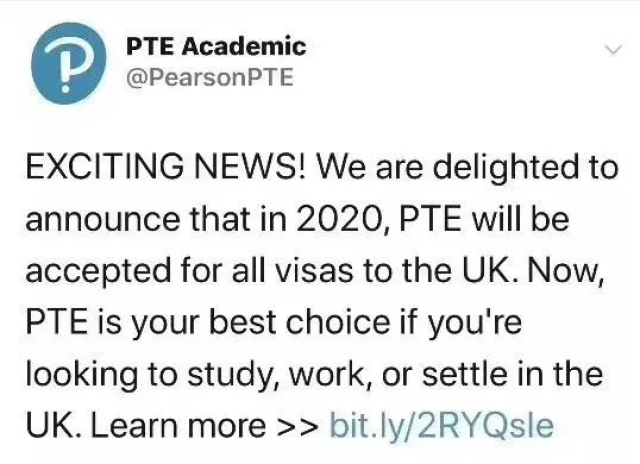The height and width of the screenshot is (464, 640).
Task: Open the bit.ly/2RYQsle link
Action: click(x=441, y=426)
